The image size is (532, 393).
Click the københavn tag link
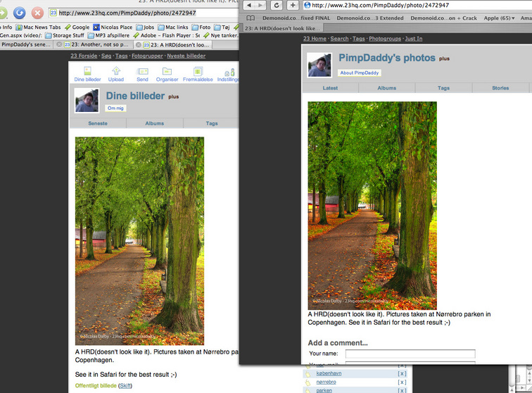pyautogui.click(x=329, y=373)
